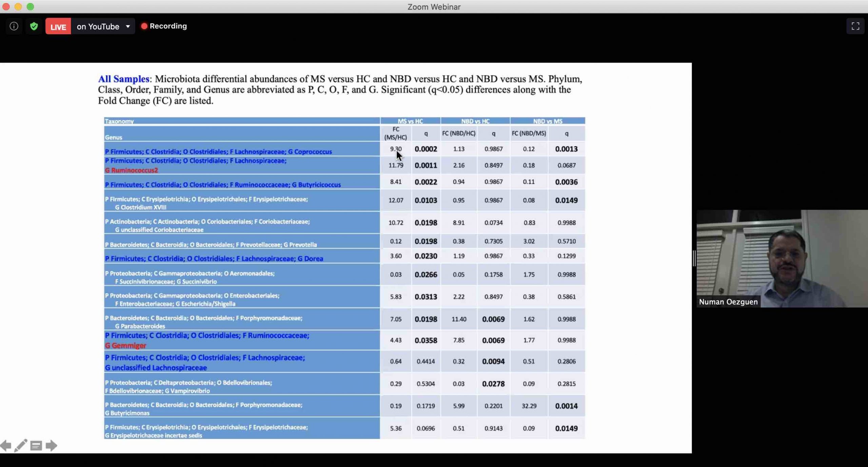Click the 'FC (MS/HC)' subheader
This screenshot has height=467, width=868.
click(x=395, y=133)
